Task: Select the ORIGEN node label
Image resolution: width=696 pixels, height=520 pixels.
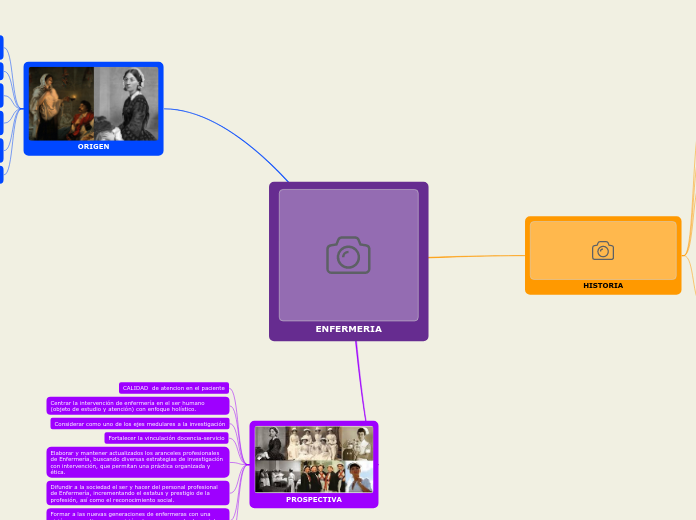Action: (x=93, y=147)
